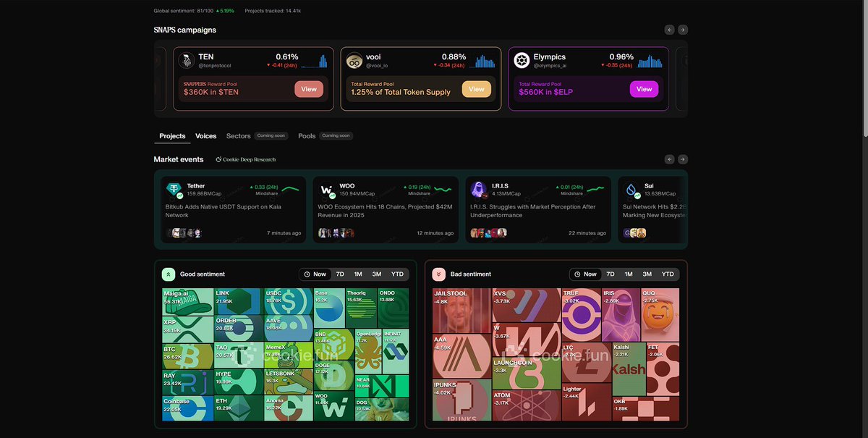This screenshot has width=868, height=438.
Task: Click avatar group under I.R.I.S event
Action: pos(489,233)
